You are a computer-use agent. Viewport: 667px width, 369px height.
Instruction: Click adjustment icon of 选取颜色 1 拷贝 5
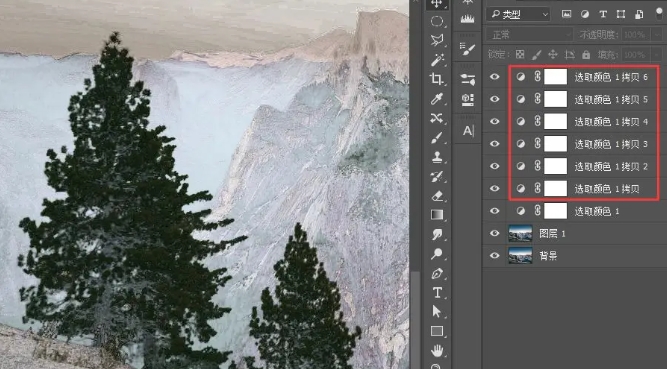[x=521, y=99]
